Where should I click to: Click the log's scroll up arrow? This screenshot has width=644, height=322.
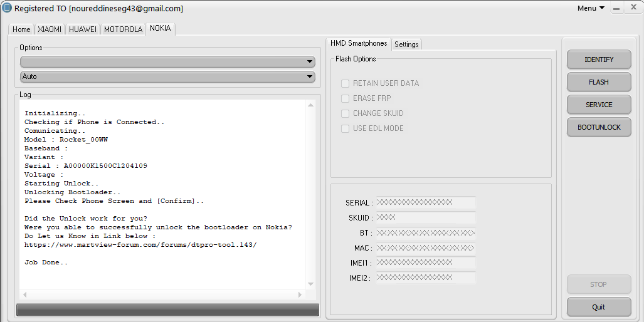pos(310,105)
